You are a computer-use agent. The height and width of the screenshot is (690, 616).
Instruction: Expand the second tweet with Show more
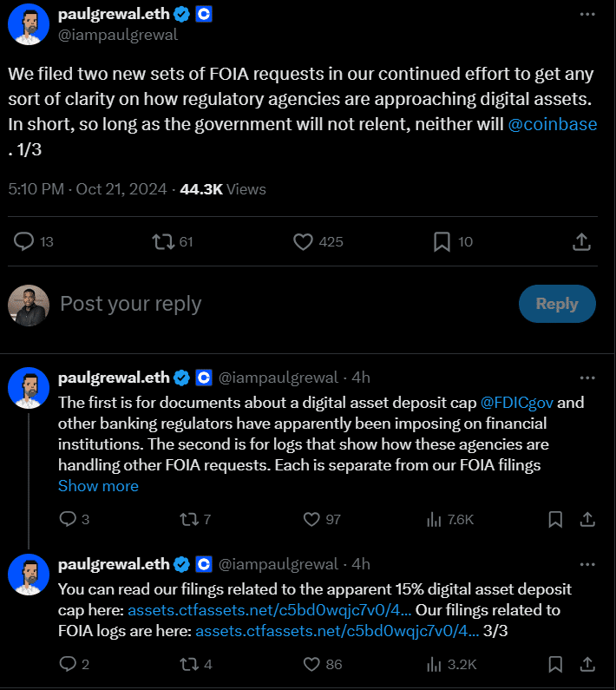pyautogui.click(x=98, y=486)
